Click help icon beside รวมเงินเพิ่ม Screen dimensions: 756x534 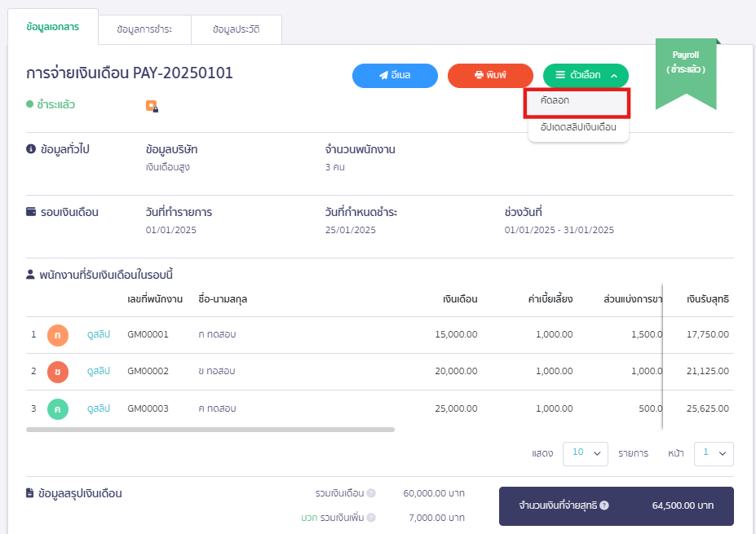(x=371, y=518)
